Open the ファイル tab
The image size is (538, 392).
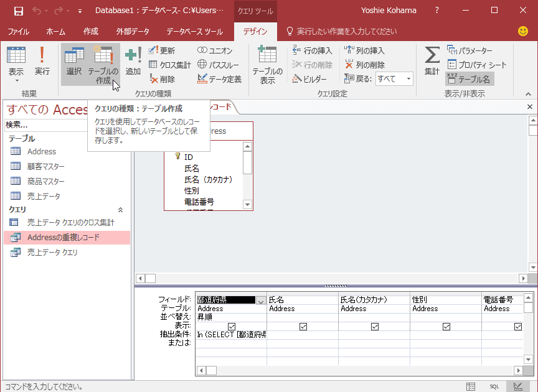[x=18, y=32]
